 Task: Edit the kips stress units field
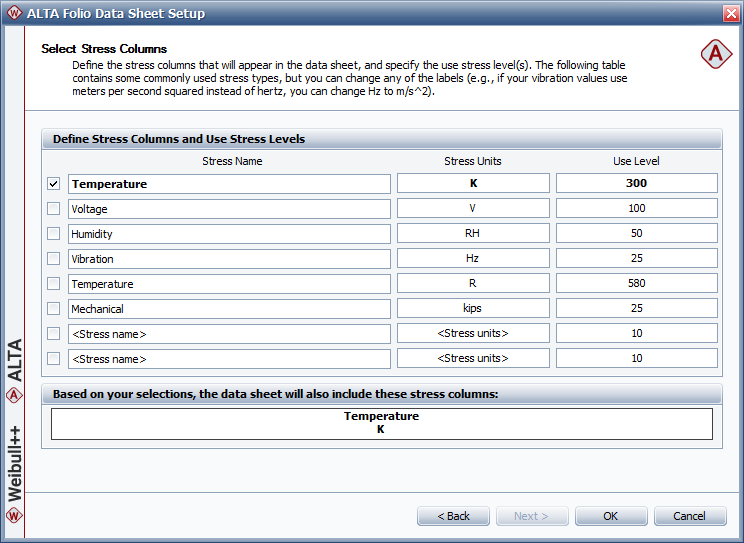point(473,309)
